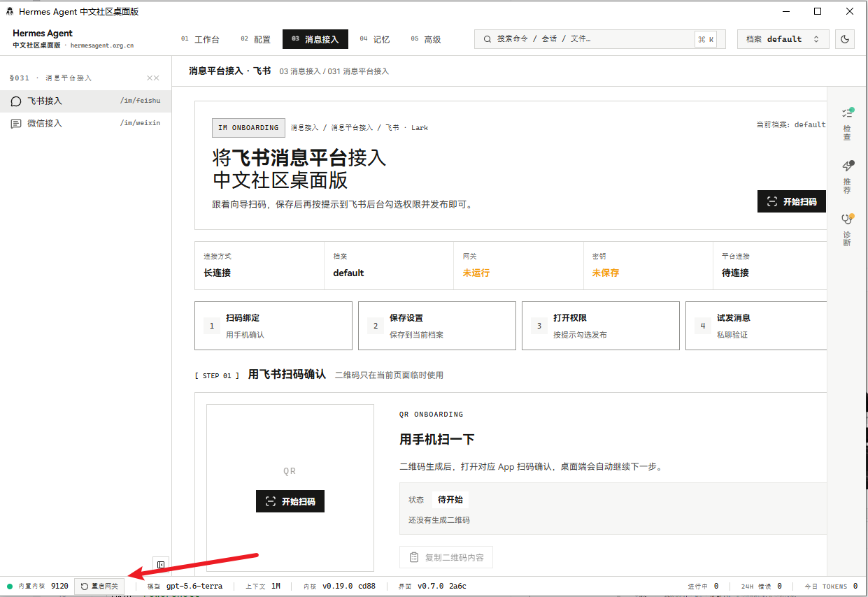Select 微信接入 in the sidebar

click(x=85, y=123)
